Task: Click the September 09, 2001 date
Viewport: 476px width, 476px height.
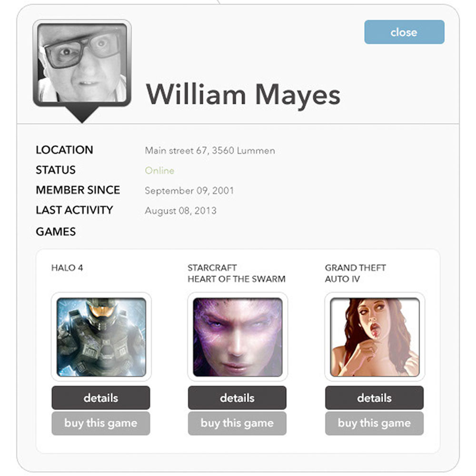Action: pos(189,191)
